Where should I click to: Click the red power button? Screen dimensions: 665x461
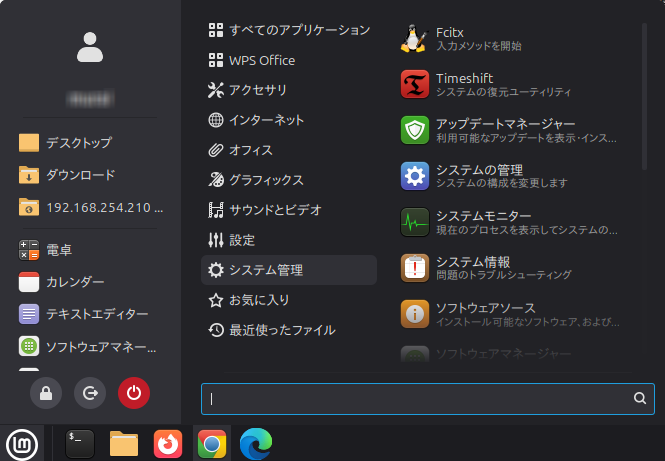click(x=134, y=393)
